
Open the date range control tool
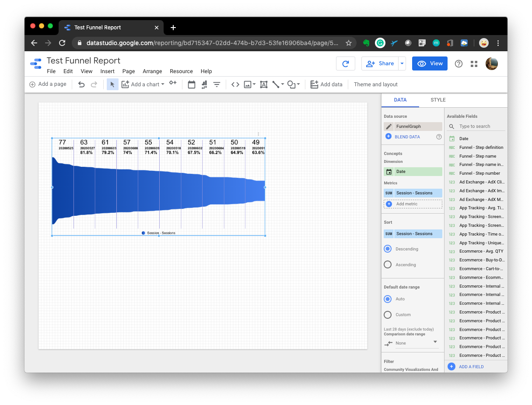tap(191, 84)
